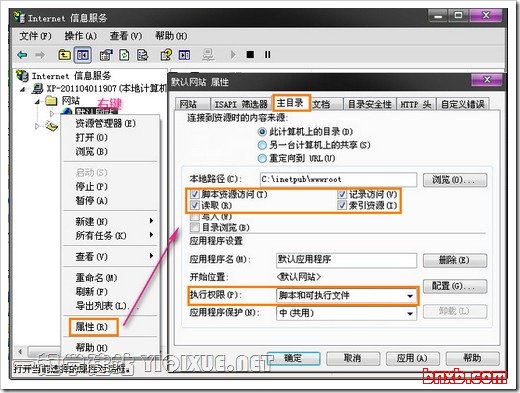Toggle the 脚本资源访问(T) checkbox
The width and height of the screenshot is (520, 393).
point(194,194)
